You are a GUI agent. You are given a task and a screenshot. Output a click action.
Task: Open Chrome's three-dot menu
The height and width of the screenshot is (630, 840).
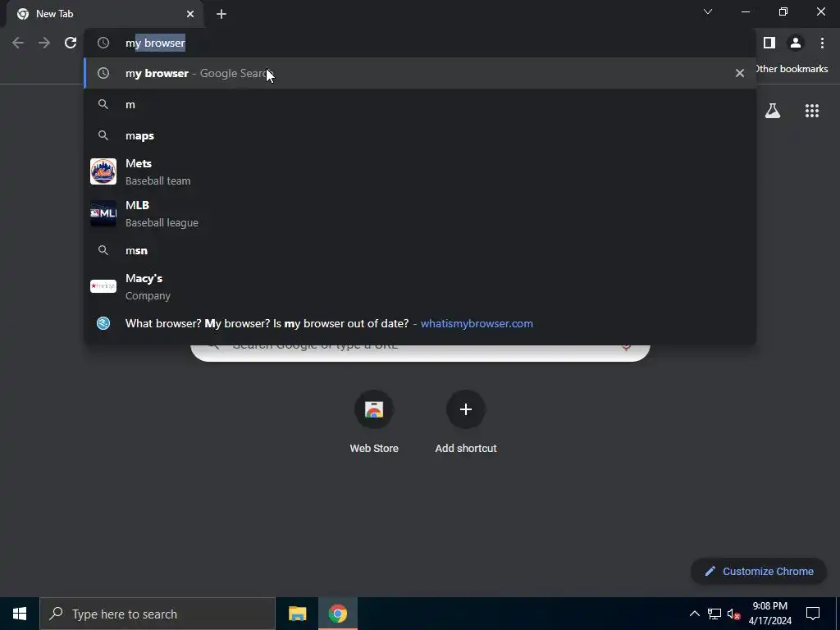pos(822,43)
